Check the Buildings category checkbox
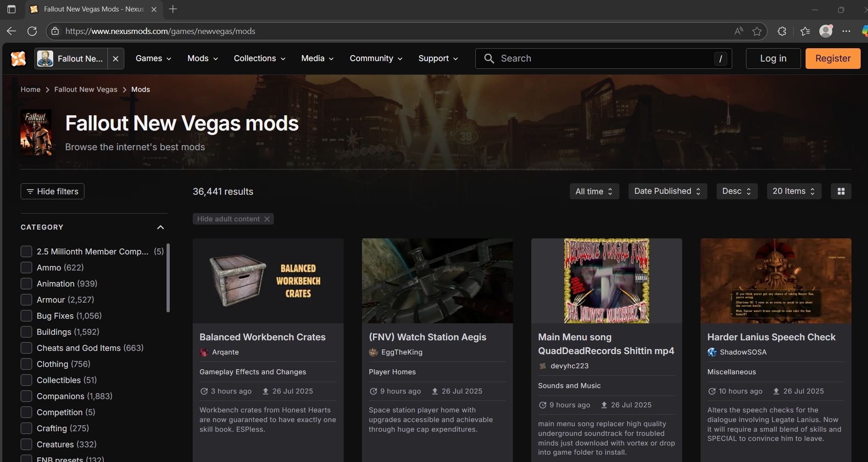 [x=26, y=332]
